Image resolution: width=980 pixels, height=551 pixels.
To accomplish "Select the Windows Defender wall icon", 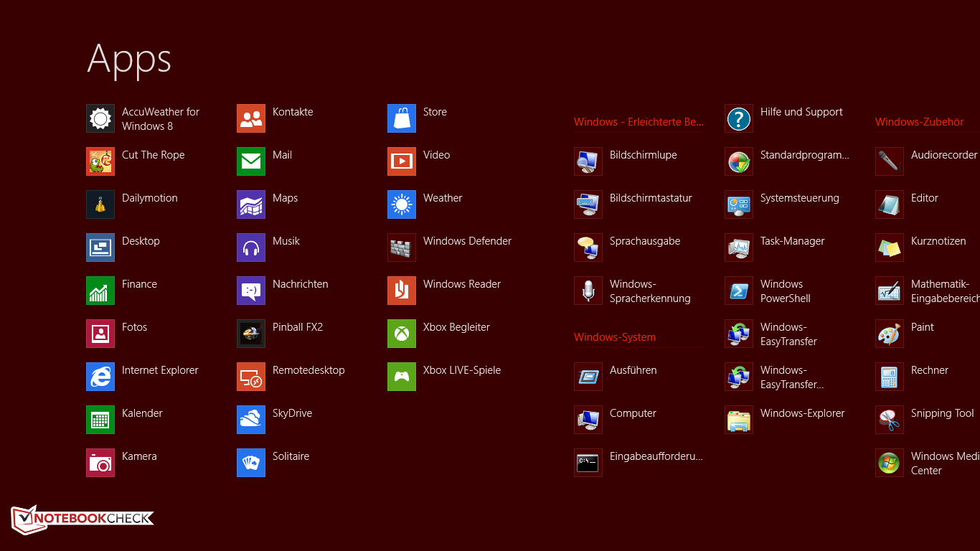I will click(x=402, y=248).
